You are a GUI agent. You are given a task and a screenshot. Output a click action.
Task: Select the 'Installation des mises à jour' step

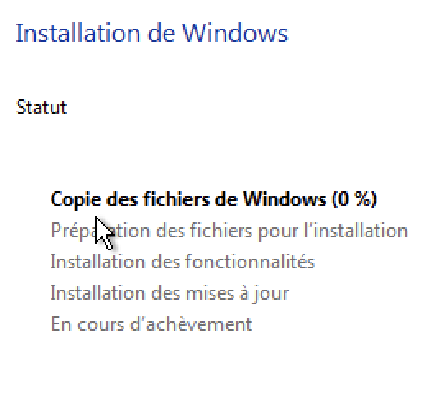(x=170, y=294)
